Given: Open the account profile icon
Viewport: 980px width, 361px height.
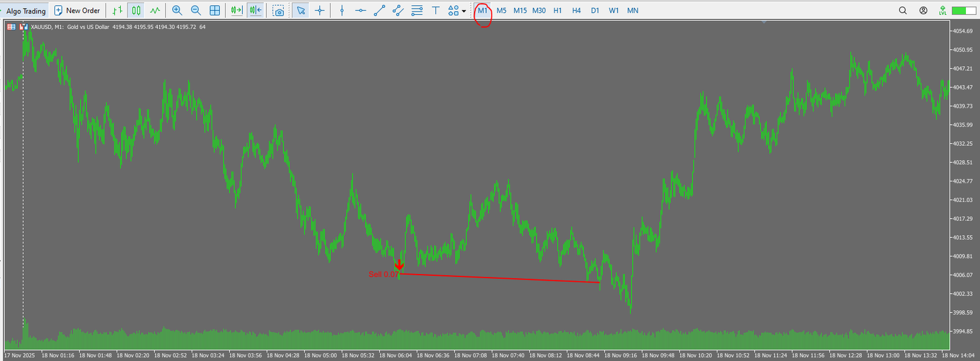Looking at the screenshot, I should [923, 10].
